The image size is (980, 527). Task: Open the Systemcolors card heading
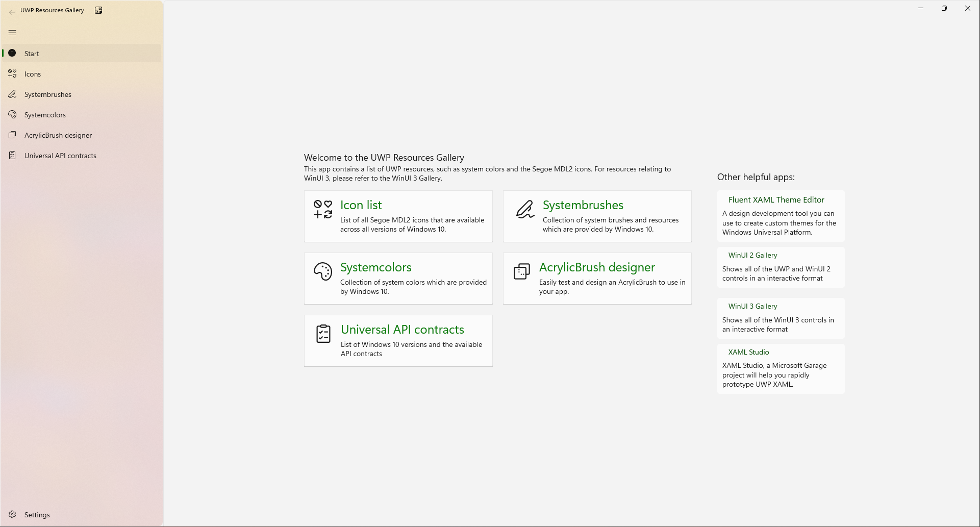[x=375, y=267]
